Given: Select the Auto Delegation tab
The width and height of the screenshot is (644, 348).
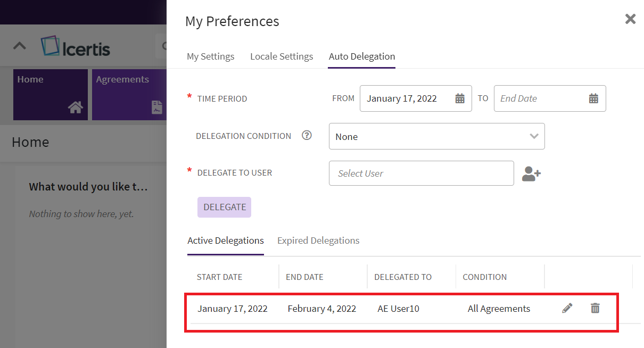Looking at the screenshot, I should pos(361,56).
